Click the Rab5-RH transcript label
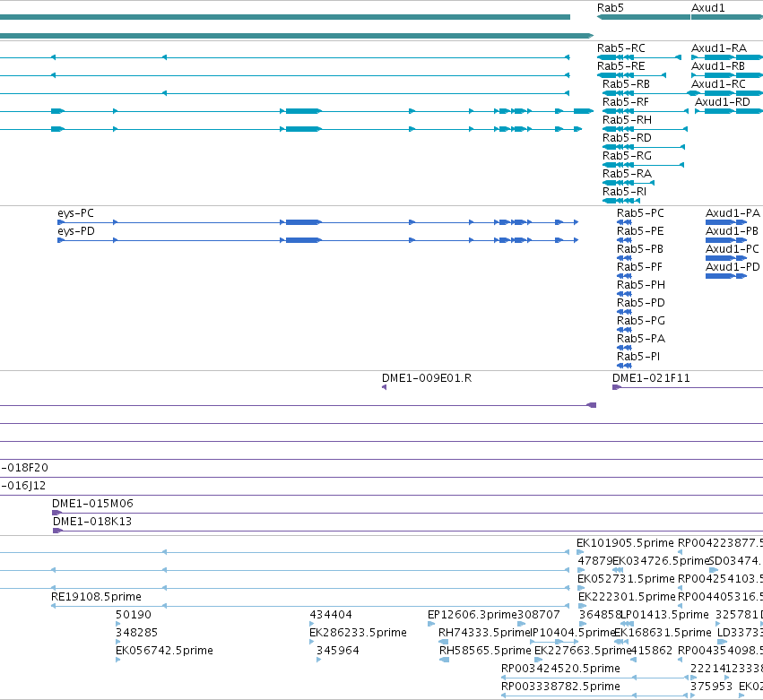The width and height of the screenshot is (763, 700). click(627, 120)
